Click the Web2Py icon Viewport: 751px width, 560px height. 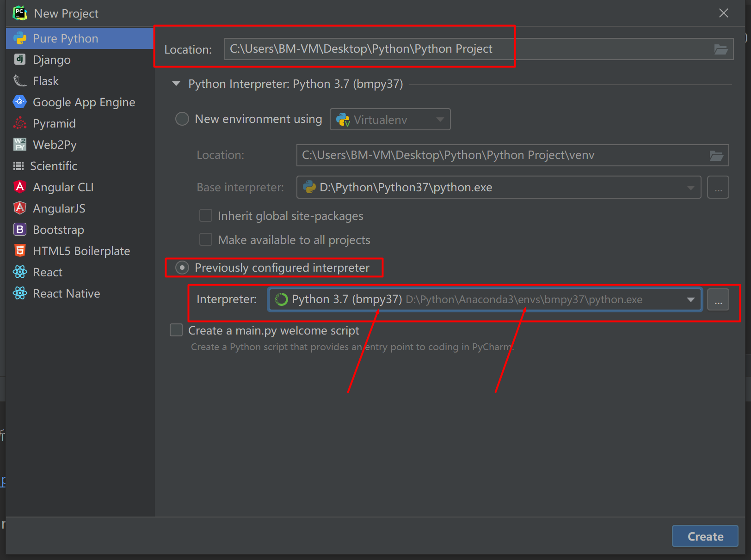(20, 144)
